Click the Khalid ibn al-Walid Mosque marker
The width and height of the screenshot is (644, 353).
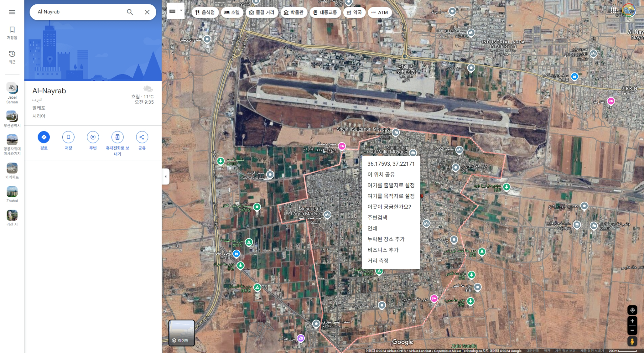(413, 153)
